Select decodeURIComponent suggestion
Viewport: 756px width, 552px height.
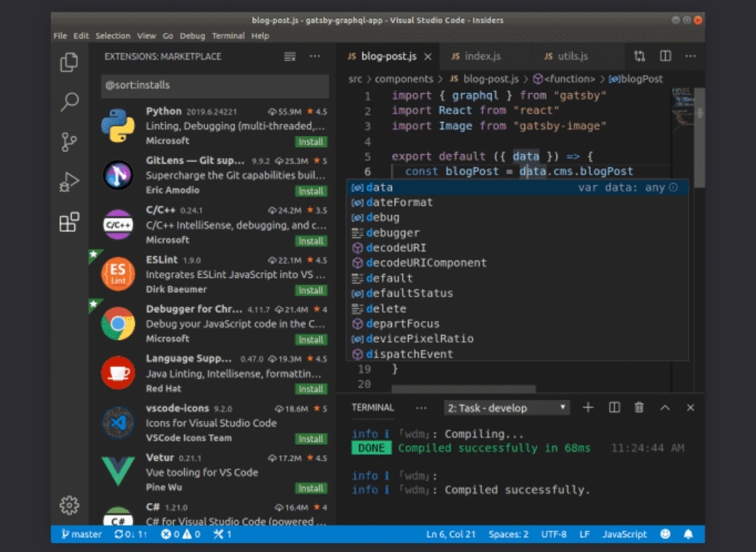(517, 263)
